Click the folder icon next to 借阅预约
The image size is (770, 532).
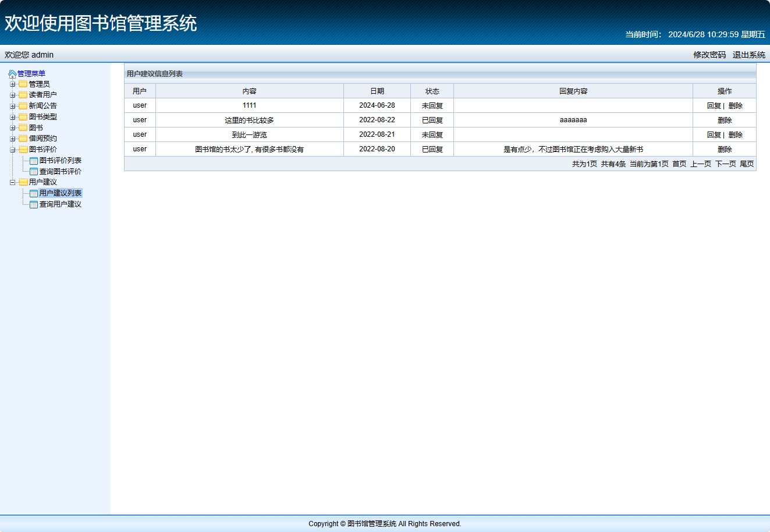[x=23, y=139]
